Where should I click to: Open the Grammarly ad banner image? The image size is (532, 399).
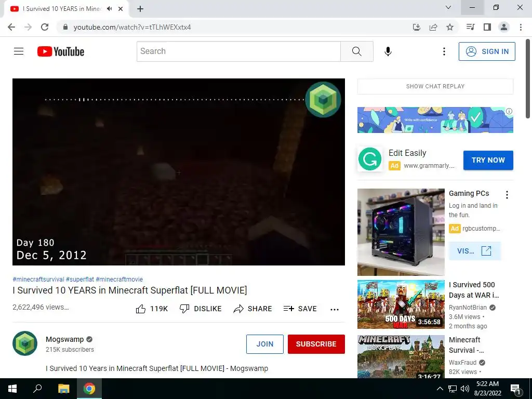[x=435, y=120]
